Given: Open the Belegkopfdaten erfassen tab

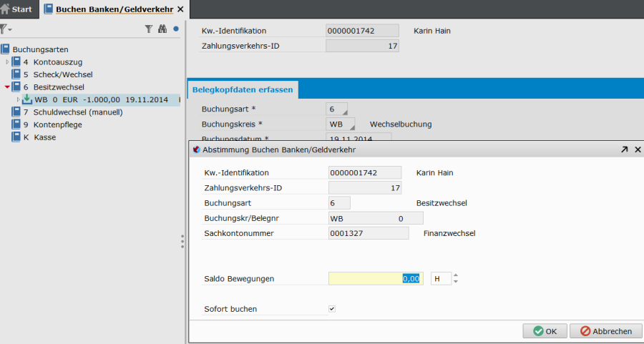Looking at the screenshot, I should point(243,90).
